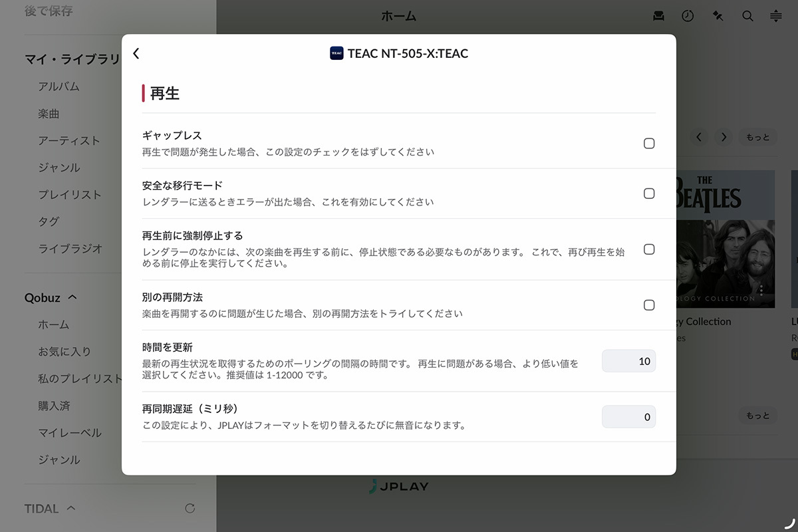Open the history clock icon
Viewport: 798px width, 532px height.
tap(688, 17)
